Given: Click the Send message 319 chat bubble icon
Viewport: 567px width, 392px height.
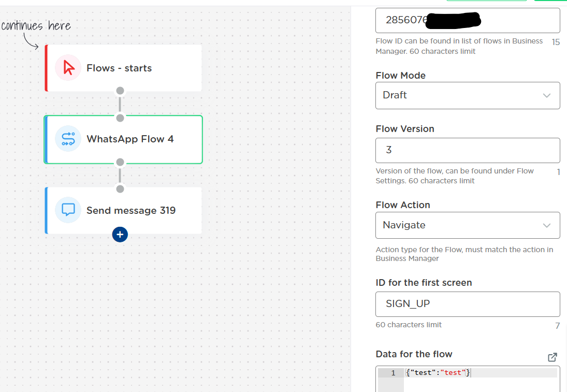Looking at the screenshot, I should pos(68,210).
